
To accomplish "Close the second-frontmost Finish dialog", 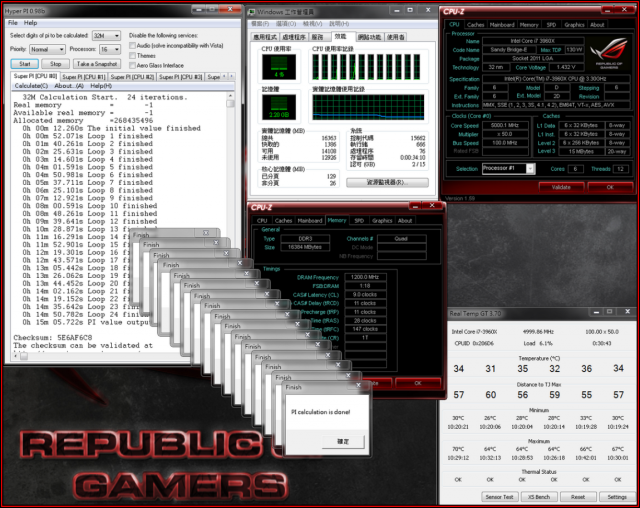I will pos(348,375).
